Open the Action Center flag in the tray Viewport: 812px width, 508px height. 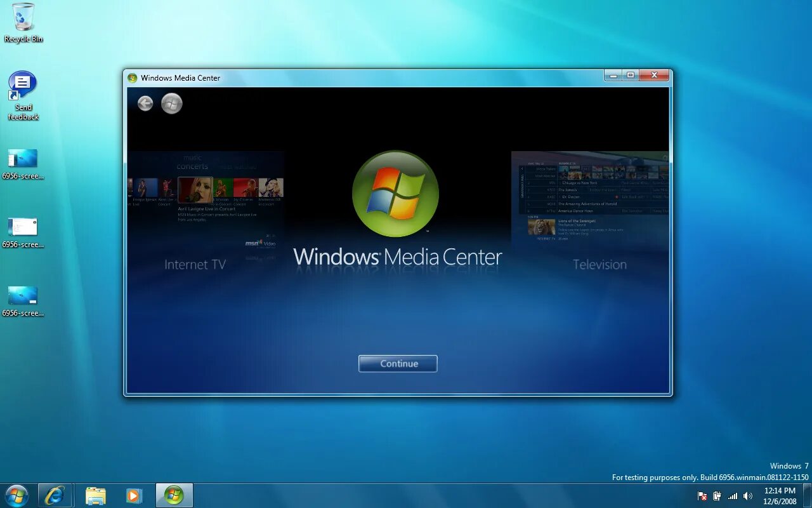click(x=702, y=496)
